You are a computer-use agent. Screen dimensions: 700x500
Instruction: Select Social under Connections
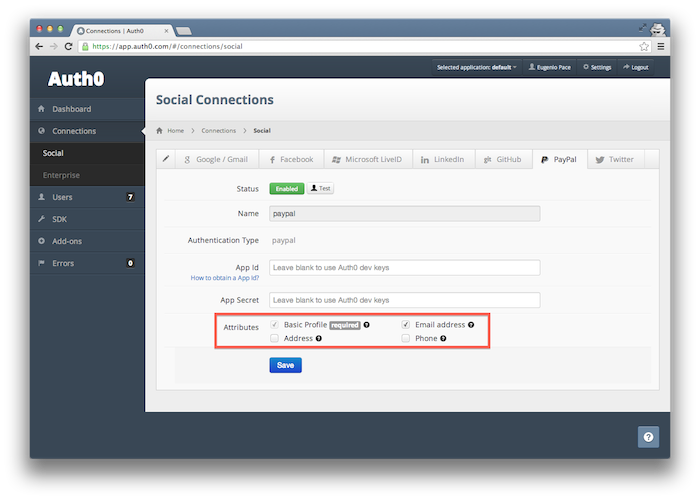[88, 153]
